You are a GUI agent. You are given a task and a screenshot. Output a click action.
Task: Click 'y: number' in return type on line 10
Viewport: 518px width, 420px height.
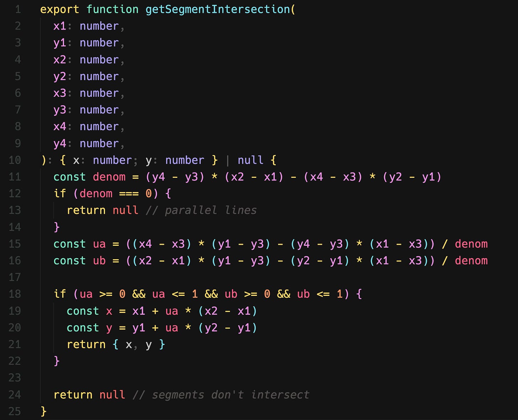[175, 160]
